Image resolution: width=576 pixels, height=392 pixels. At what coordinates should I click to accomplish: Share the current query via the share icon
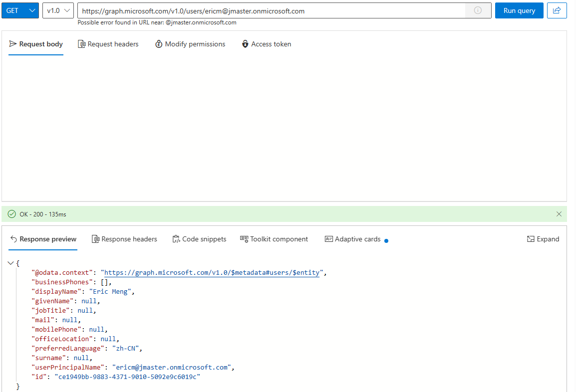[557, 10]
